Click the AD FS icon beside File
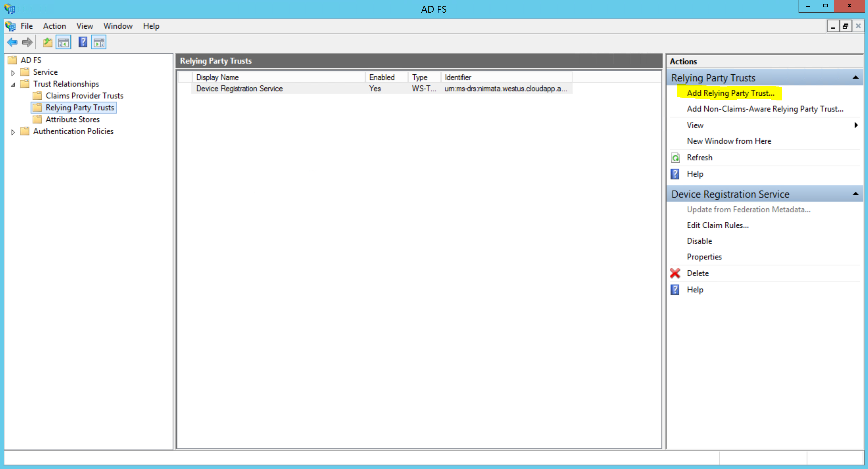Screen dimensions: 868x469 pos(11,26)
